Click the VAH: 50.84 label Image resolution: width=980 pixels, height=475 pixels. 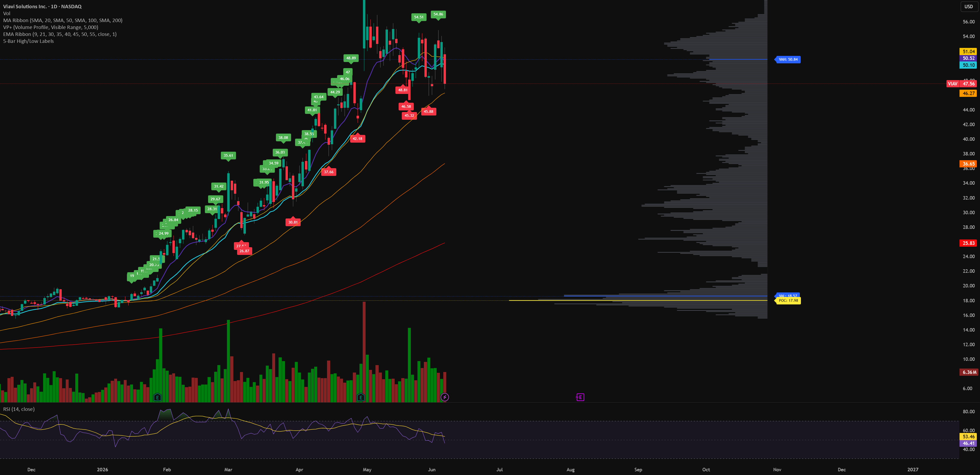click(x=788, y=59)
